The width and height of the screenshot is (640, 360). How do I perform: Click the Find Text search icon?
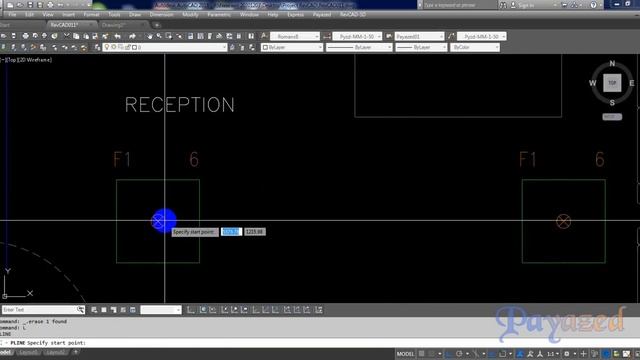pyautogui.click(x=80, y=310)
